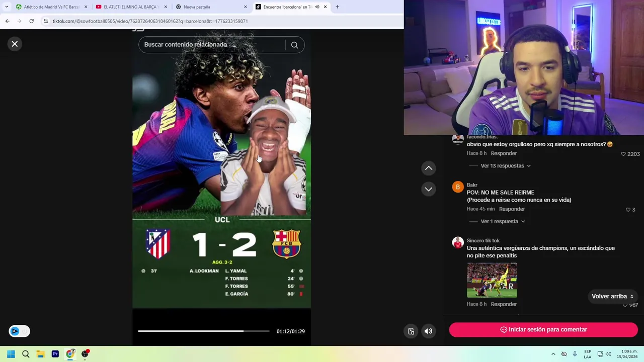Reload the current page

31,21
